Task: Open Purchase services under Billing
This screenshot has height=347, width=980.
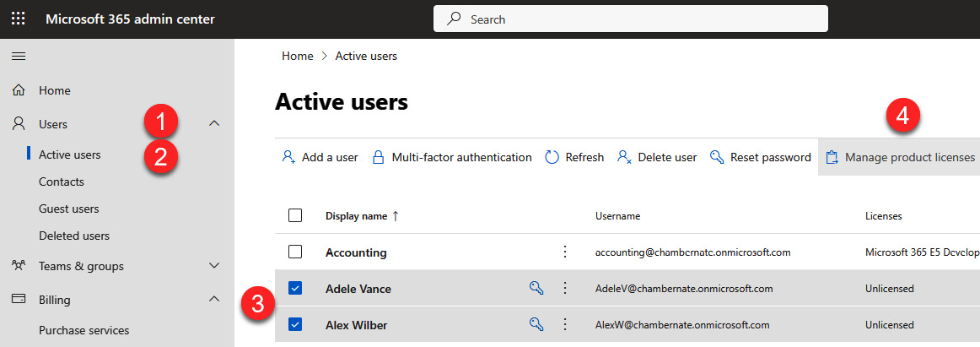Action: coord(83,330)
